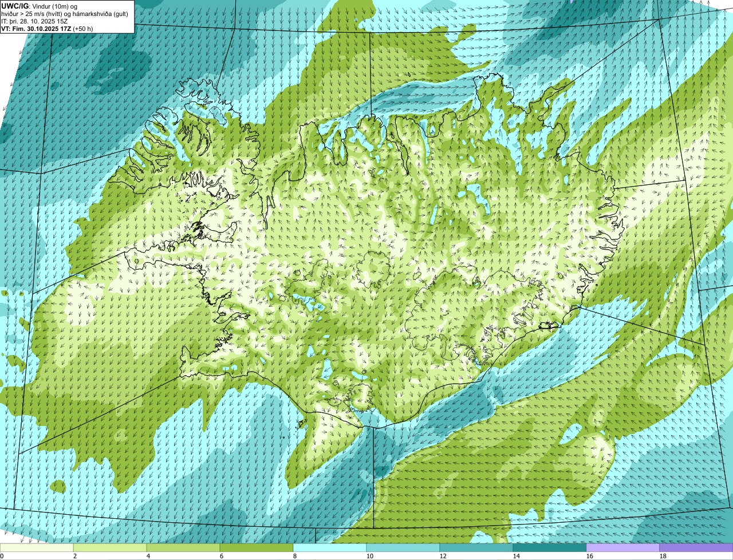
Task: Click the 10–12 m/s turquoise legend swatch
Action: coord(403,547)
